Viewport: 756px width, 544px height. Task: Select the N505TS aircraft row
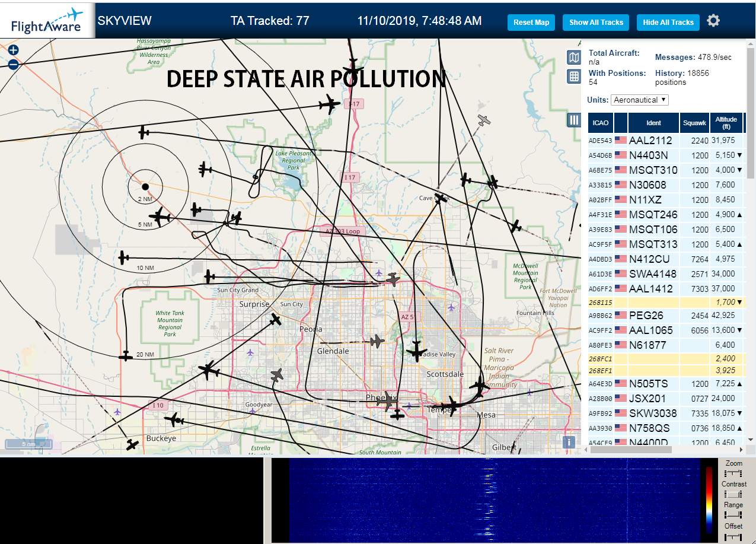pyautogui.click(x=666, y=383)
